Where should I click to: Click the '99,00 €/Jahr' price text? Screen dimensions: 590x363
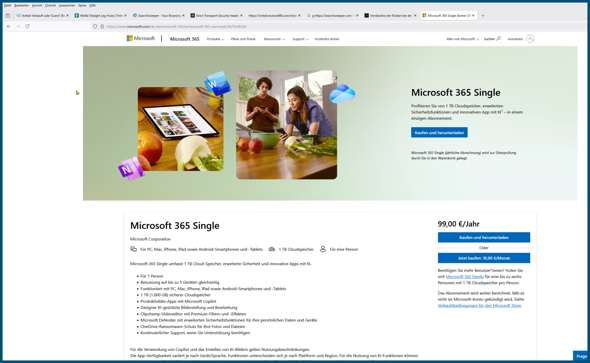tap(458, 224)
